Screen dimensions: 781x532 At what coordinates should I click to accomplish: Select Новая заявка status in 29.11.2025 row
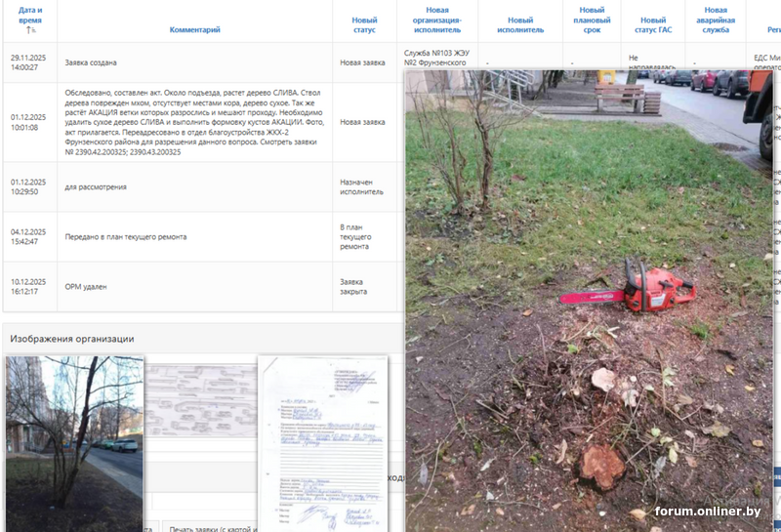(362, 62)
